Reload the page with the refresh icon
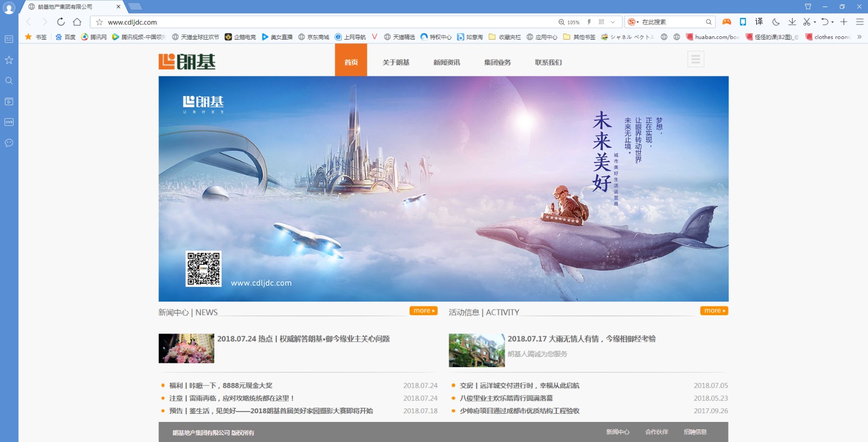The width and height of the screenshot is (868, 442). tap(61, 22)
